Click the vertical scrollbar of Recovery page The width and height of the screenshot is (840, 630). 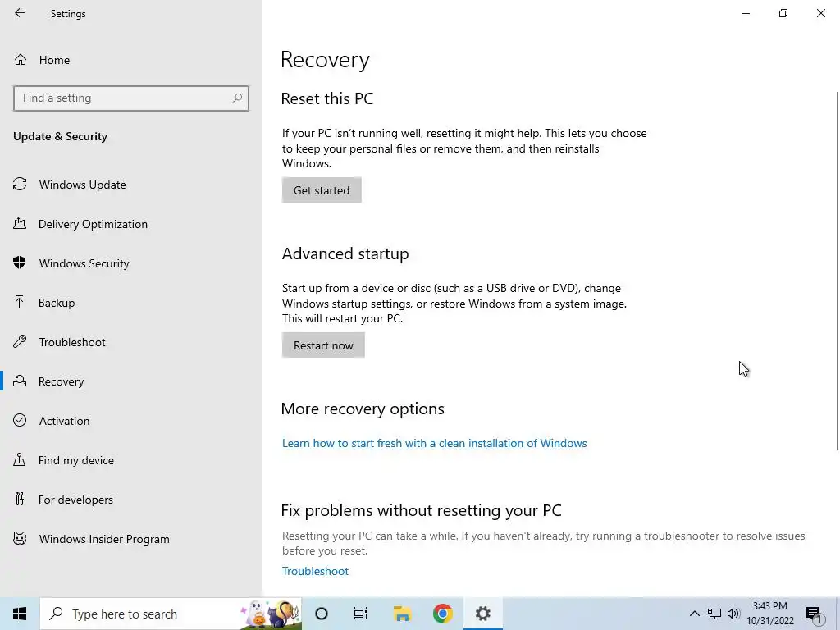click(x=837, y=271)
